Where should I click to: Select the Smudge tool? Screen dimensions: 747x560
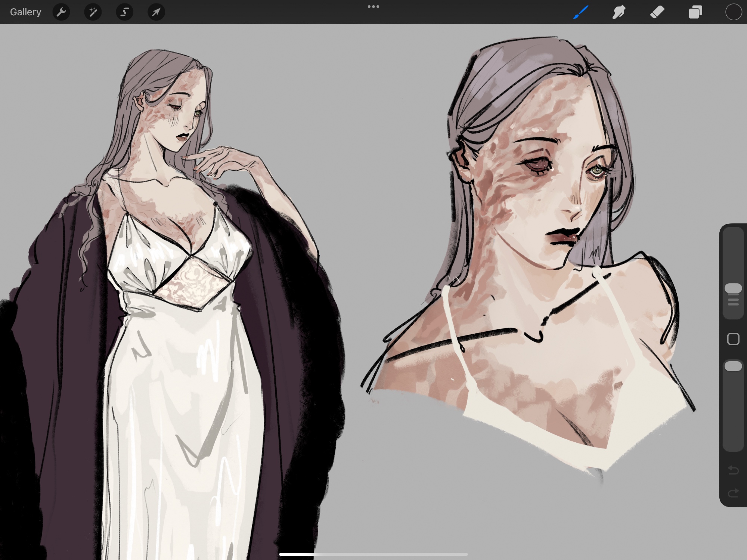619,12
